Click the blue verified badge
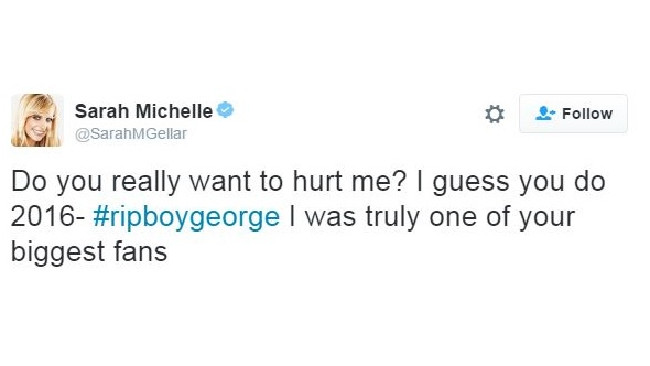Screen dimensions: 650x366 click(226, 109)
